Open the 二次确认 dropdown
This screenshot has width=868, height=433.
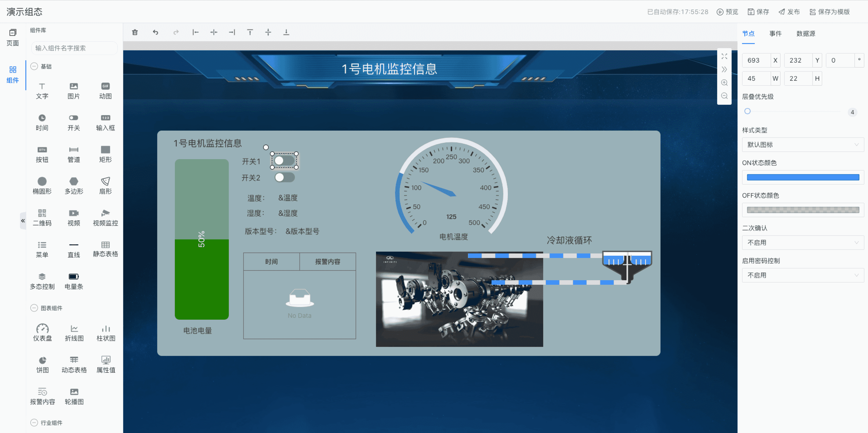(x=803, y=243)
